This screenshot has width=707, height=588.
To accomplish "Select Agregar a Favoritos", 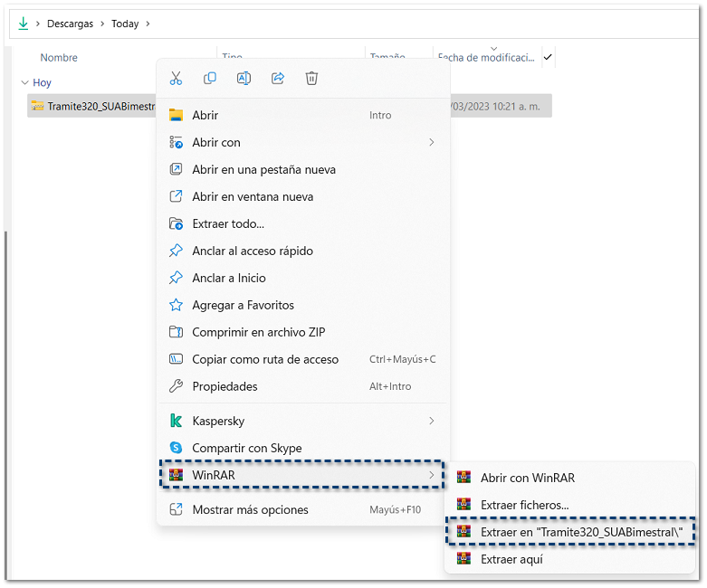I will pos(303,305).
